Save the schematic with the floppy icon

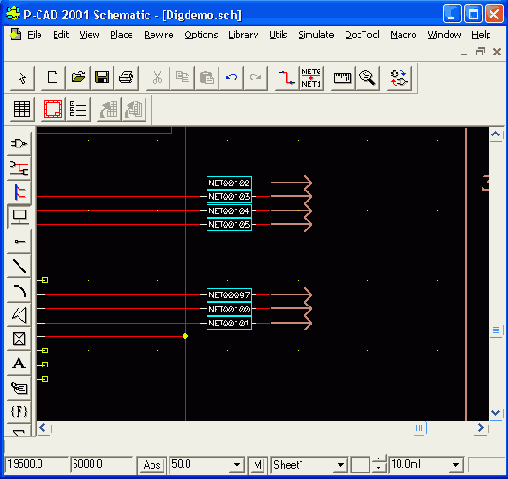(102, 78)
